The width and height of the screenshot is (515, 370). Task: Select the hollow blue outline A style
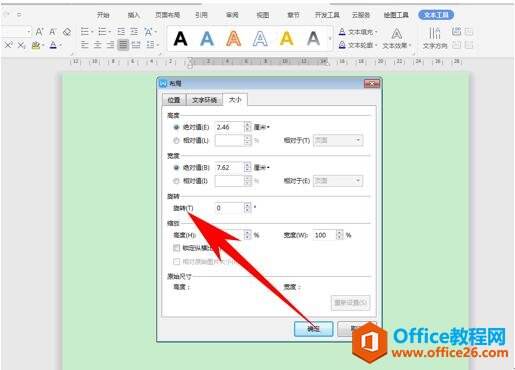(260, 39)
